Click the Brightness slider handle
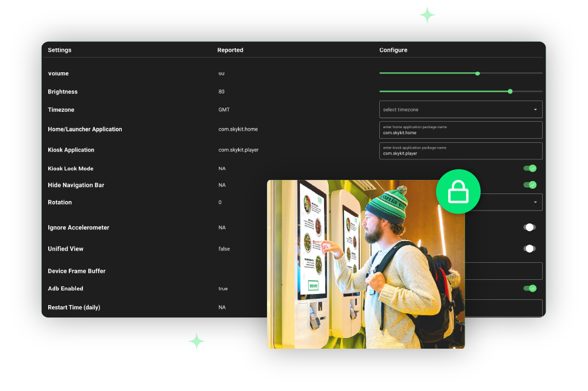Image resolution: width=588 pixels, height=391 pixels. click(510, 91)
